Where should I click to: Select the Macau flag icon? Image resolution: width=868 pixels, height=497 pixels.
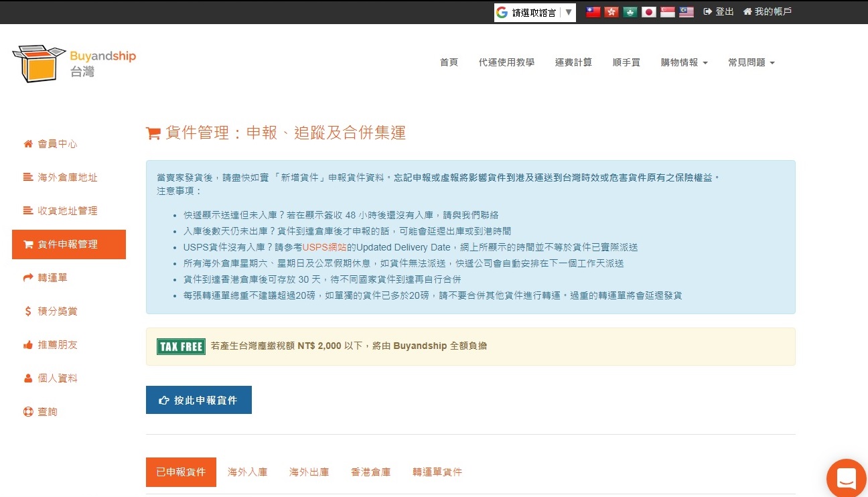coord(630,12)
